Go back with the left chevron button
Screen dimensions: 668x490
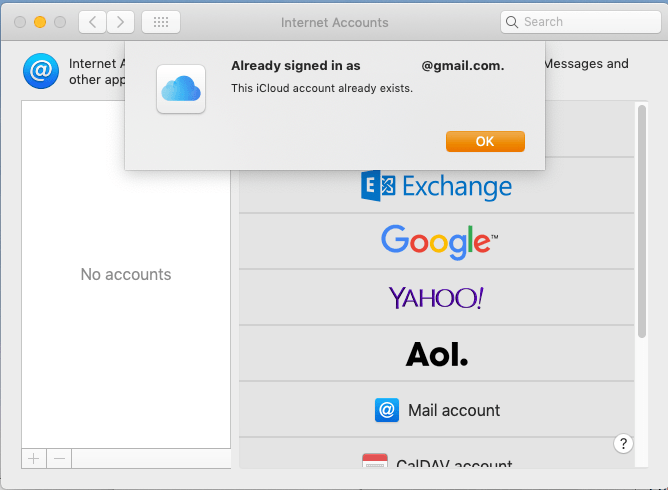(x=92, y=22)
